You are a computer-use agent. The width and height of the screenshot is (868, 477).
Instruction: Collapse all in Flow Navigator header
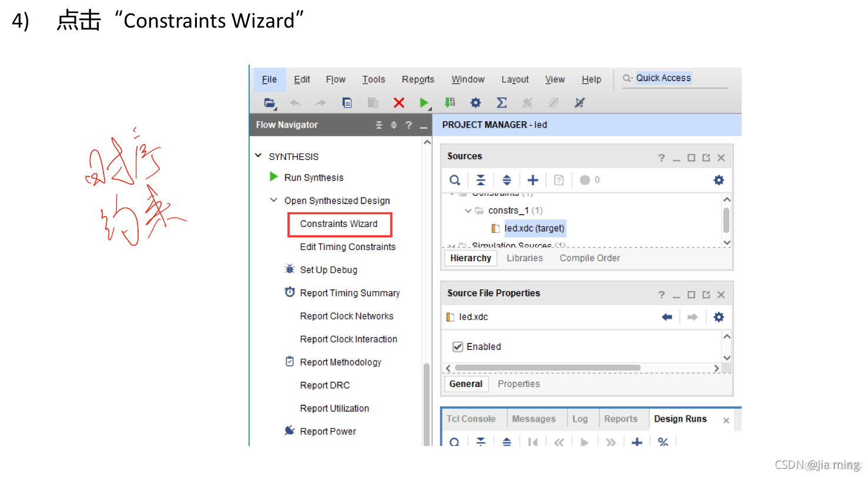379,125
